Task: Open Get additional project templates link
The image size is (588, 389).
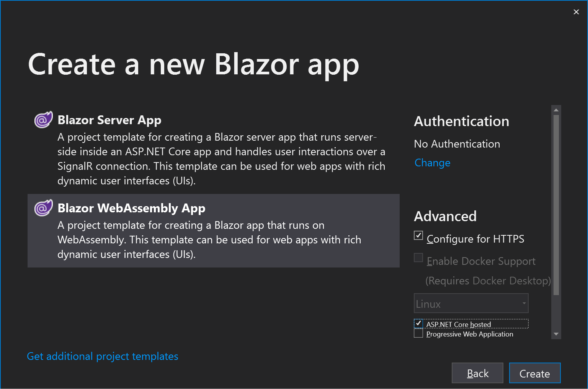Action: point(103,356)
